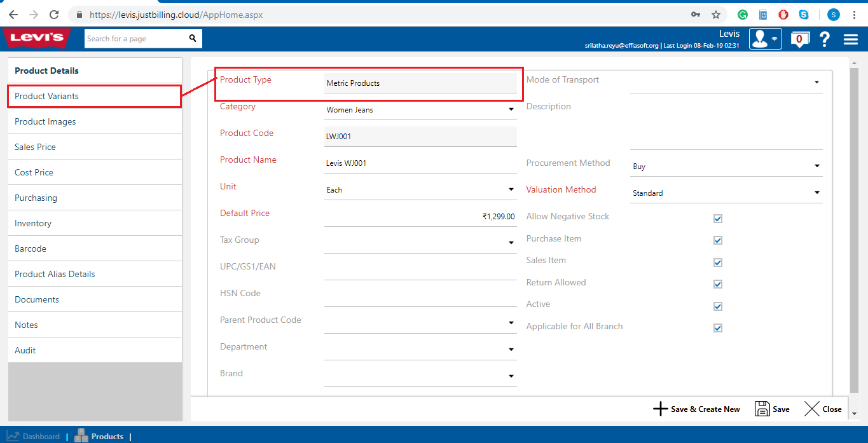Screen dimensions: 868x443
Task: Open help question mark icon
Action: click(825, 39)
